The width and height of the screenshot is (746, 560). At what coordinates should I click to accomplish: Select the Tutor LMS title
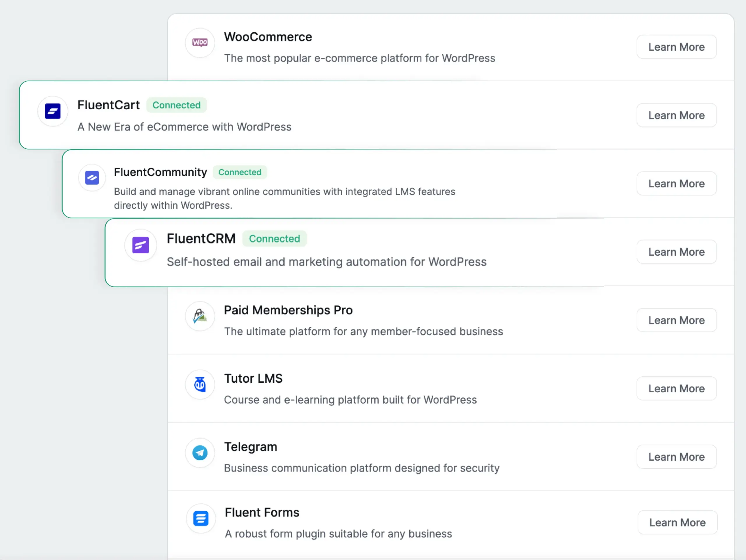[253, 378]
